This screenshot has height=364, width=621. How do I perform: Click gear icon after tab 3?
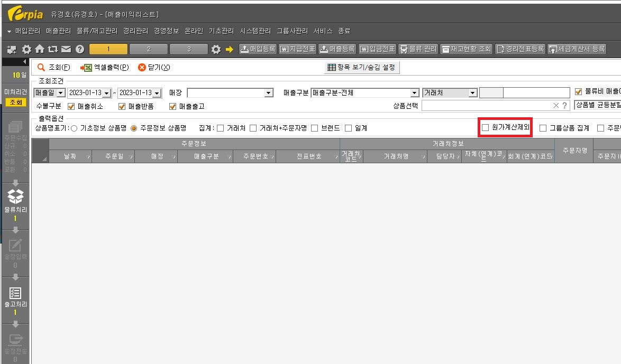[x=216, y=50]
